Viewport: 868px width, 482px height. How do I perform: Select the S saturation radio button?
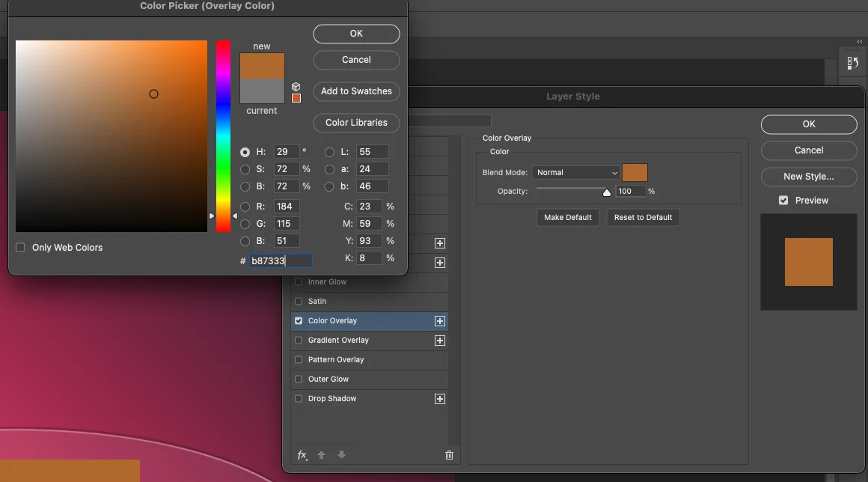coord(245,169)
